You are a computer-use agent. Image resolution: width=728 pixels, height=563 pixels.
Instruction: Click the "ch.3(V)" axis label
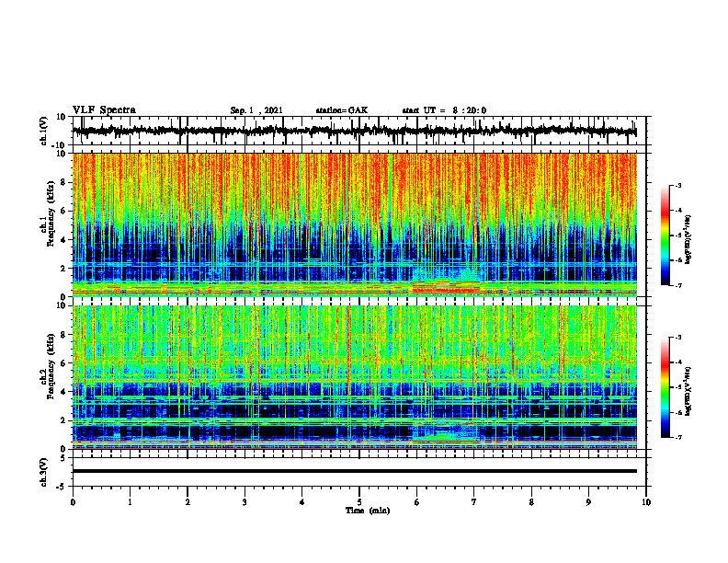point(44,472)
